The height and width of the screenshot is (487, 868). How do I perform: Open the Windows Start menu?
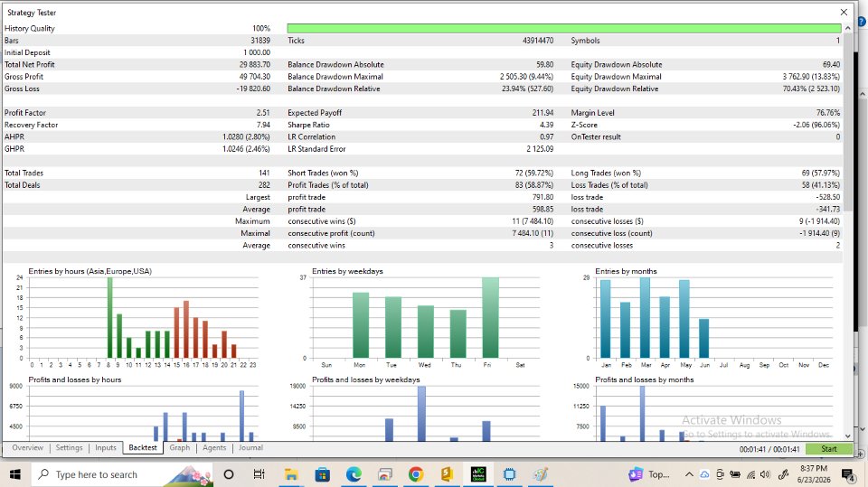coord(15,474)
